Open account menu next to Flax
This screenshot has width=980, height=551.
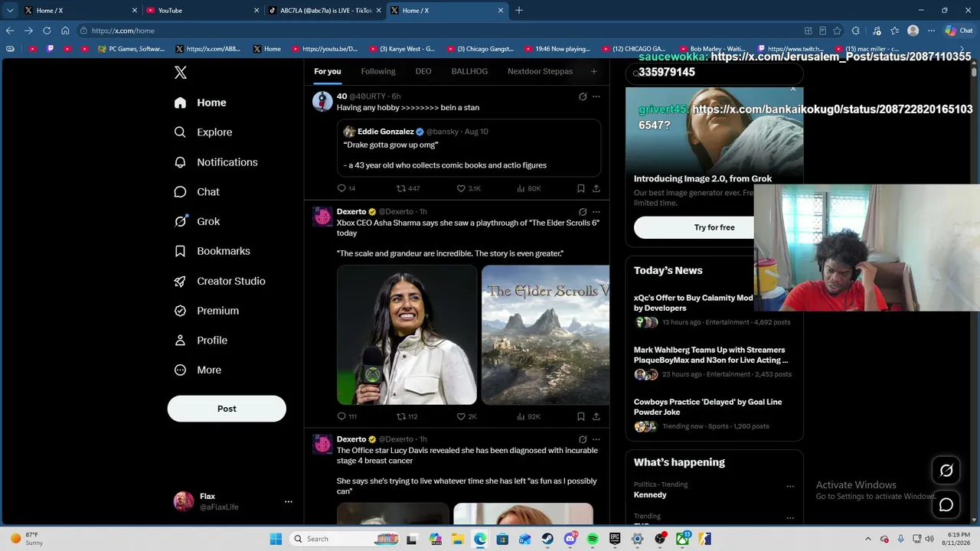tap(289, 502)
